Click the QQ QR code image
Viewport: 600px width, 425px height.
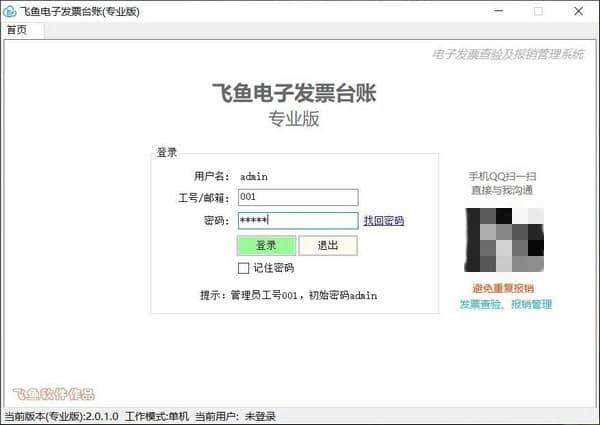click(505, 240)
